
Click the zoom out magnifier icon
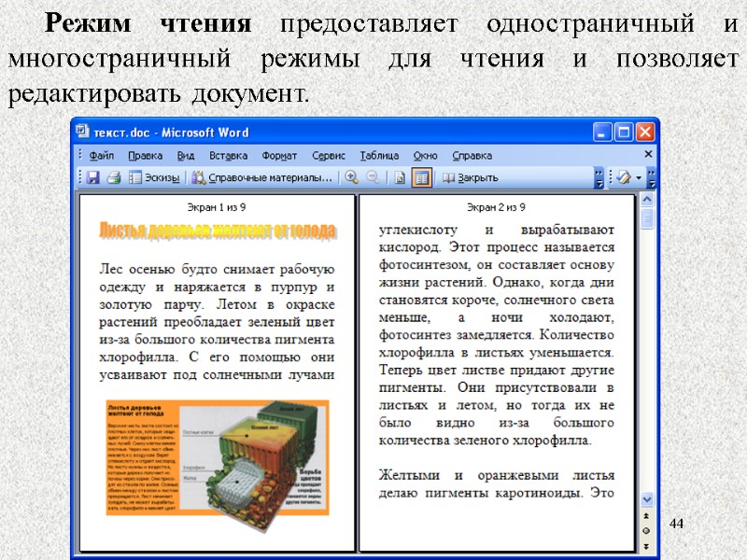[x=373, y=177]
